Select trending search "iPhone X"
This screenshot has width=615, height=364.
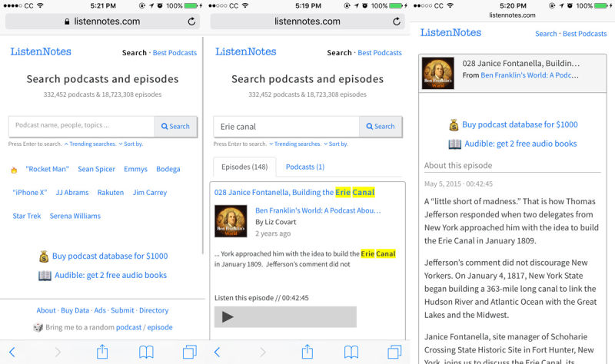click(x=30, y=193)
